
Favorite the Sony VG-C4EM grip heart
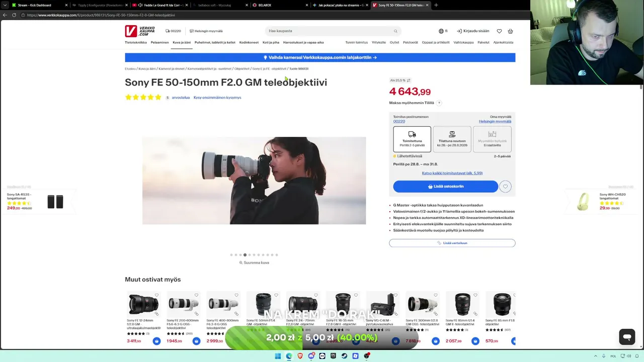pyautogui.click(x=395, y=295)
